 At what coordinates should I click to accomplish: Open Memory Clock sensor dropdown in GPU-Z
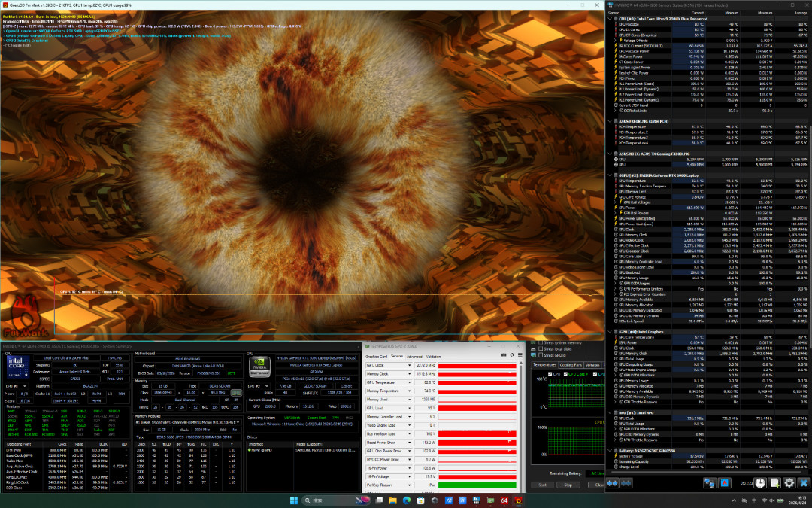(410, 374)
